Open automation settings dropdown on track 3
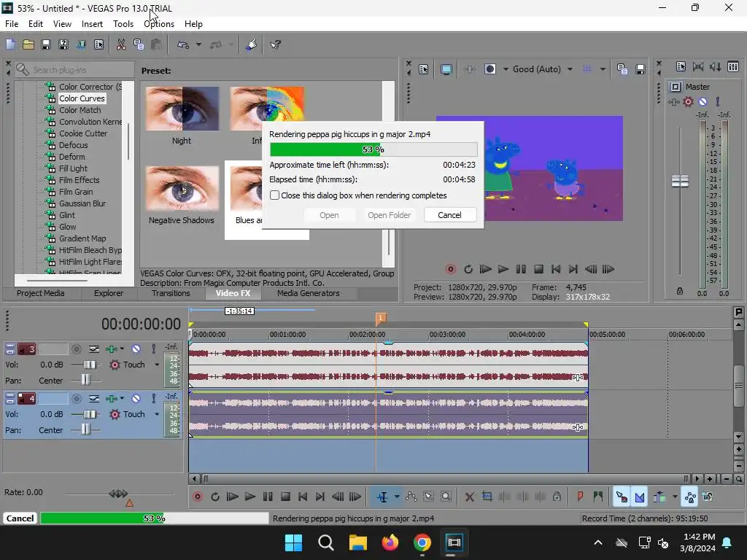747x560 pixels. [122, 349]
